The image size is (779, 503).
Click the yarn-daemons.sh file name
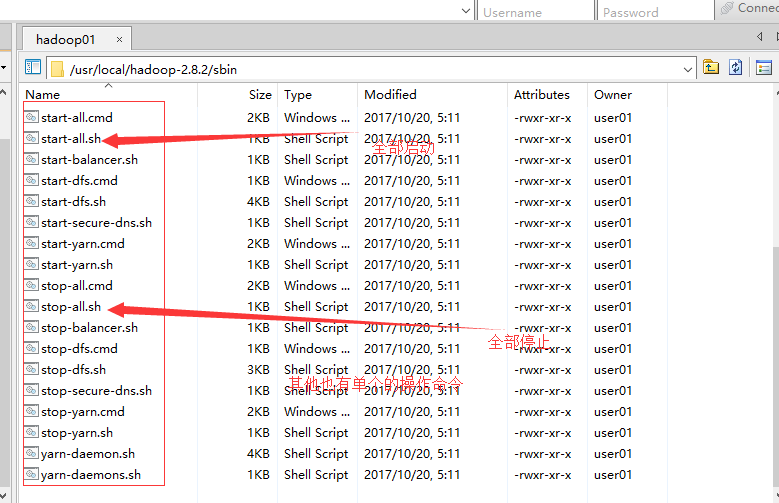click(x=91, y=475)
